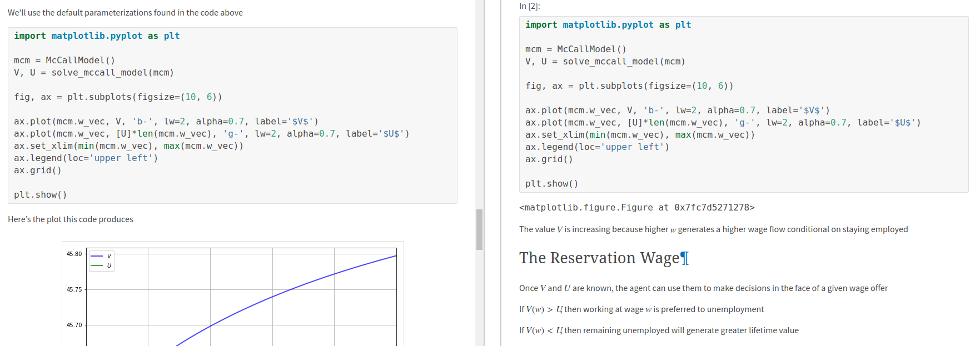This screenshot has height=346, width=980.
Task: Click 'V, U = solve_mccall_model(mcm)' in the right cell
Action: click(x=605, y=62)
